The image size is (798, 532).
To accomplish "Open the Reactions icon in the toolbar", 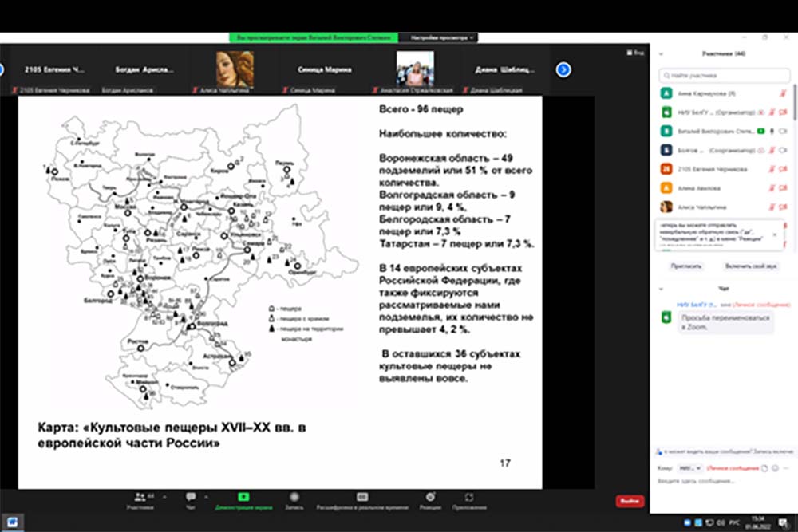I will point(430,498).
